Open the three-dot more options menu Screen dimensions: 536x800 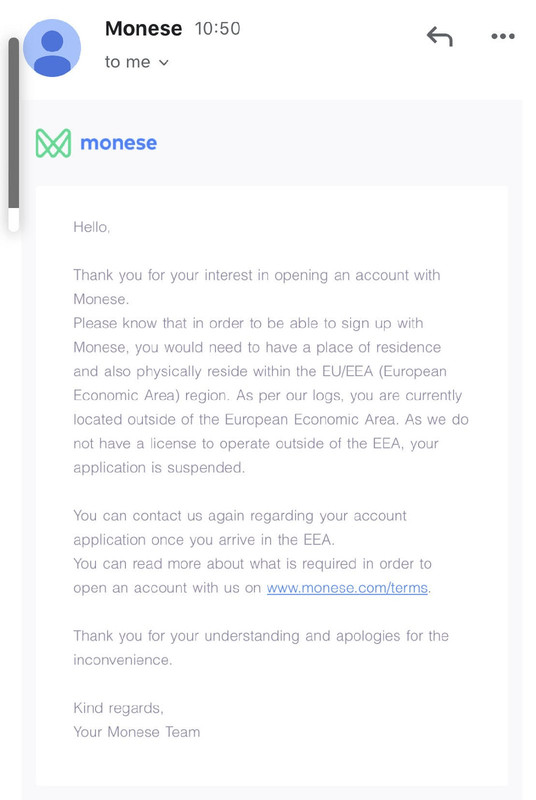503,36
